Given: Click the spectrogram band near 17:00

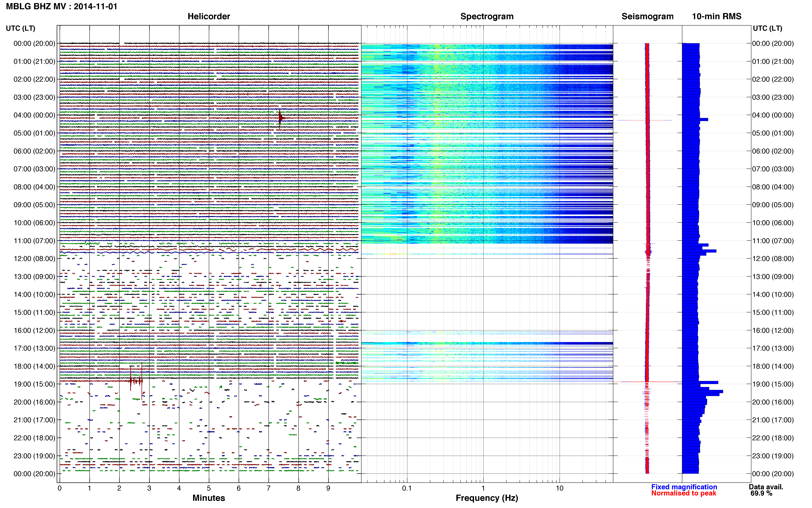Looking at the screenshot, I should (x=487, y=343).
